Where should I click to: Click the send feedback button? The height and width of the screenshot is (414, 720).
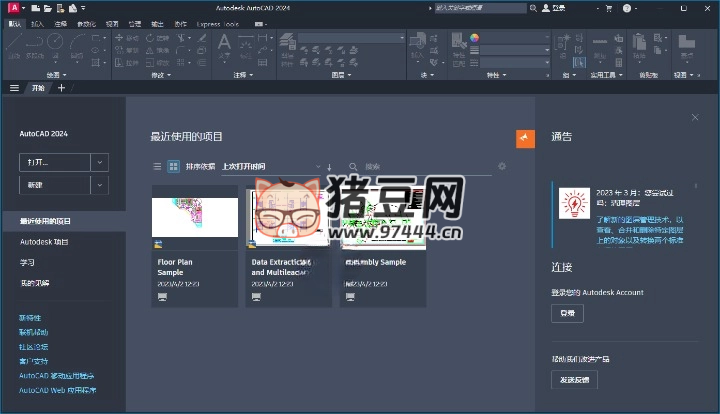point(575,379)
